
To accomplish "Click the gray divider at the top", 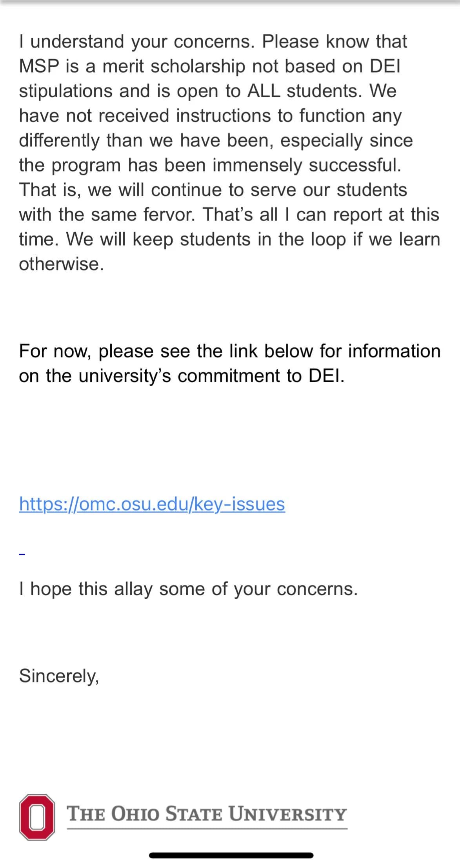I will tap(230, 2).
